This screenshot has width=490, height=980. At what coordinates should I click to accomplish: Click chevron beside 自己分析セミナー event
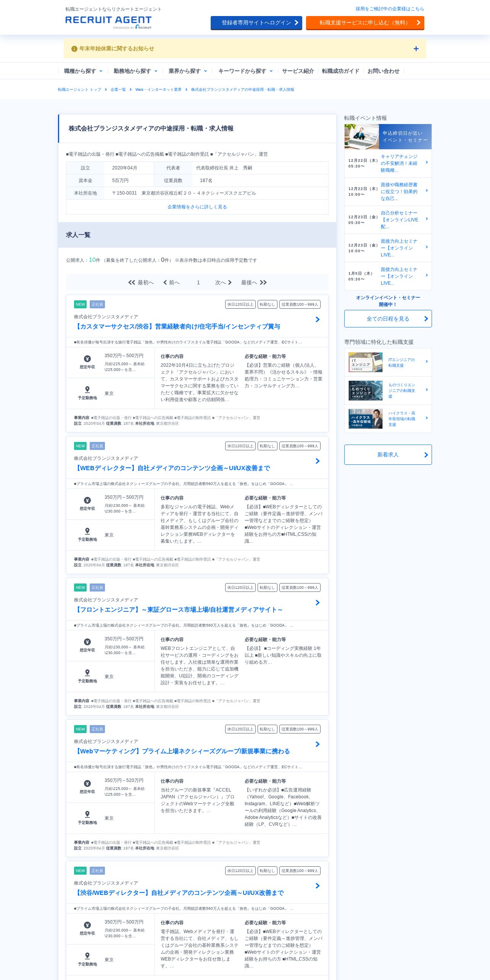click(x=427, y=219)
